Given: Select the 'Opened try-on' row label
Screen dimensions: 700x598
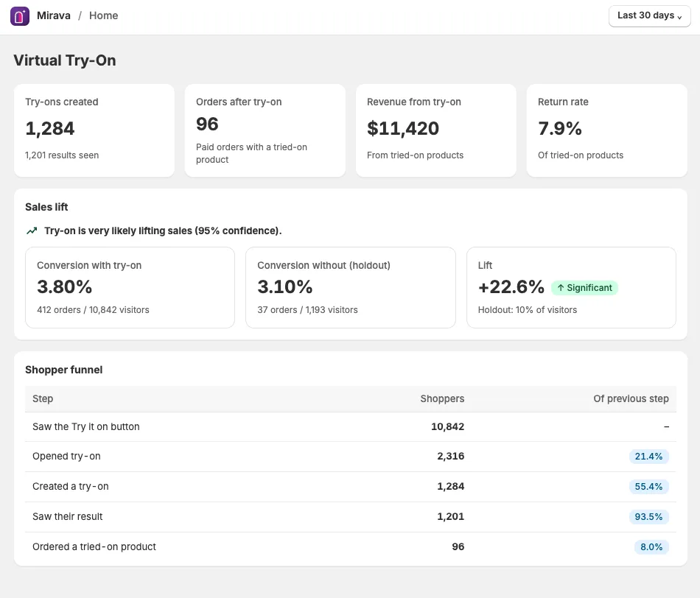Looking at the screenshot, I should pos(66,456).
